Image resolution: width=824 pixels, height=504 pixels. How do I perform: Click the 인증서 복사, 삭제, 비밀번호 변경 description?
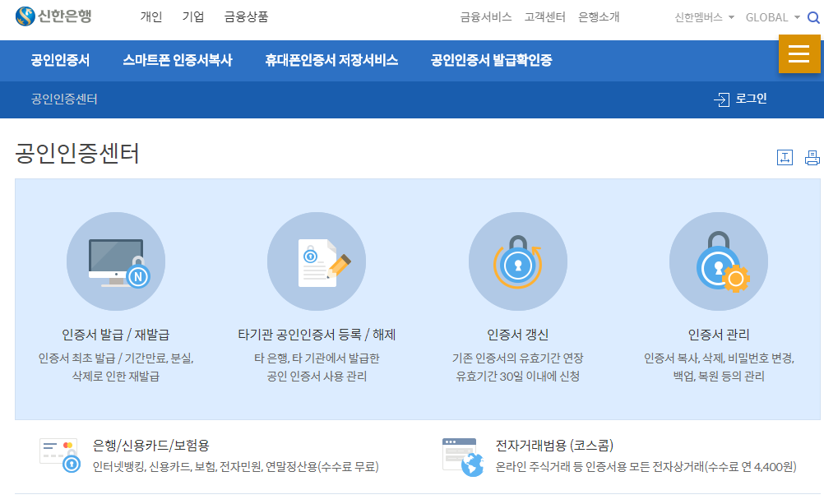tap(719, 367)
